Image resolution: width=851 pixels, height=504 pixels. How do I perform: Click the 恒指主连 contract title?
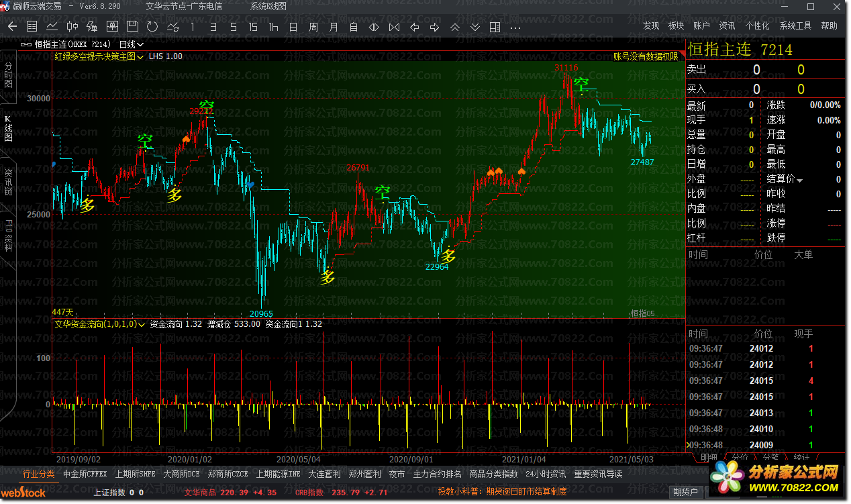click(719, 50)
